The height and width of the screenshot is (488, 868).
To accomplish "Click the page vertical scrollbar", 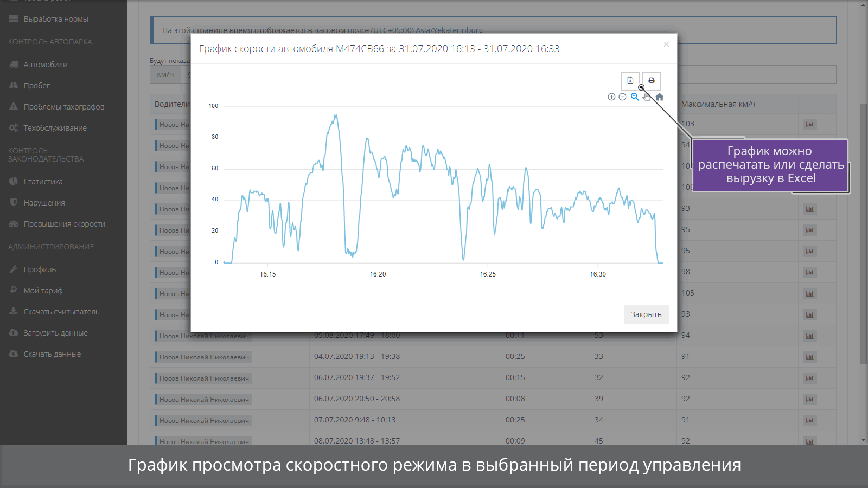I will [x=863, y=233].
